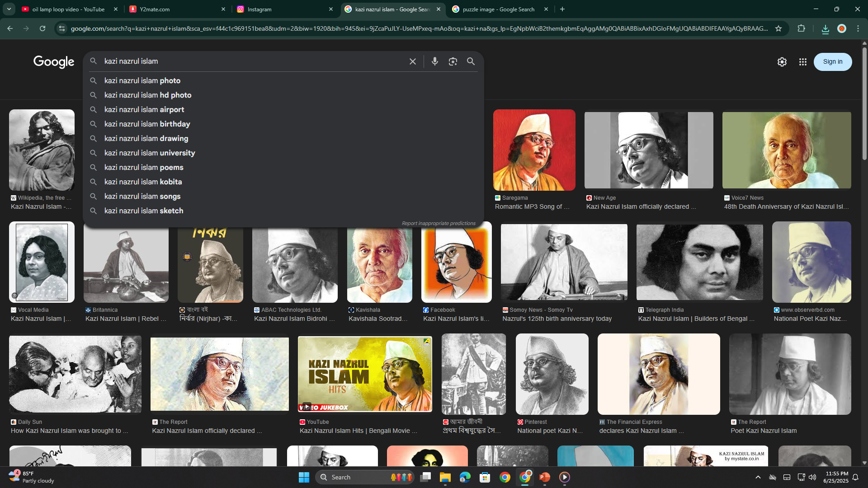Open new browser tab with plus

(562, 9)
